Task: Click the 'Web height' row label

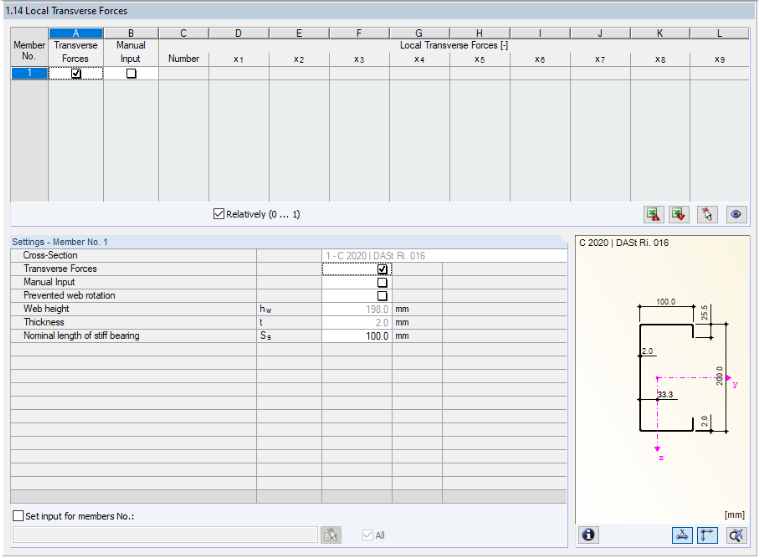Action: (x=46, y=309)
